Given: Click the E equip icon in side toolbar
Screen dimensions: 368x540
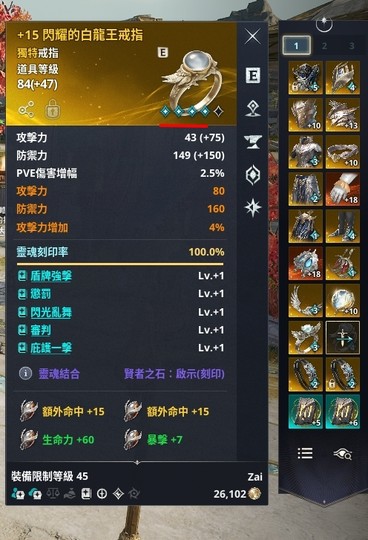Looking at the screenshot, I should (253, 75).
